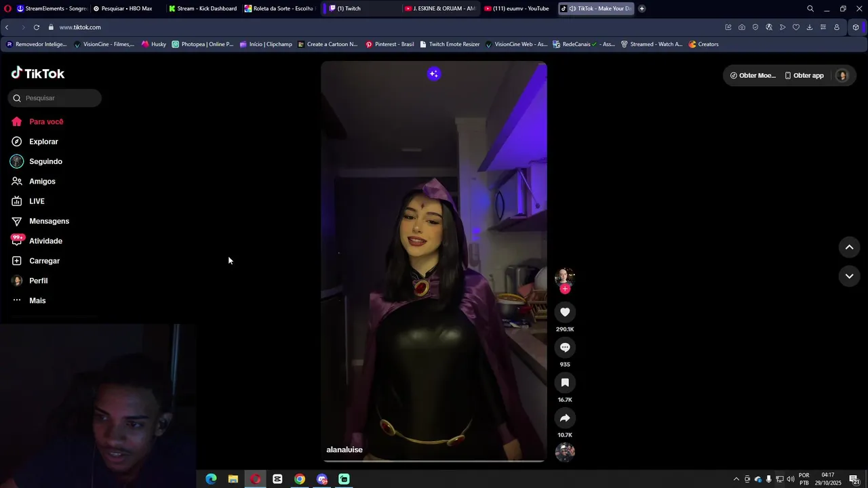This screenshot has width=868, height=488.
Task: Add page to bookmarks with heart icon
Action: [x=796, y=27]
